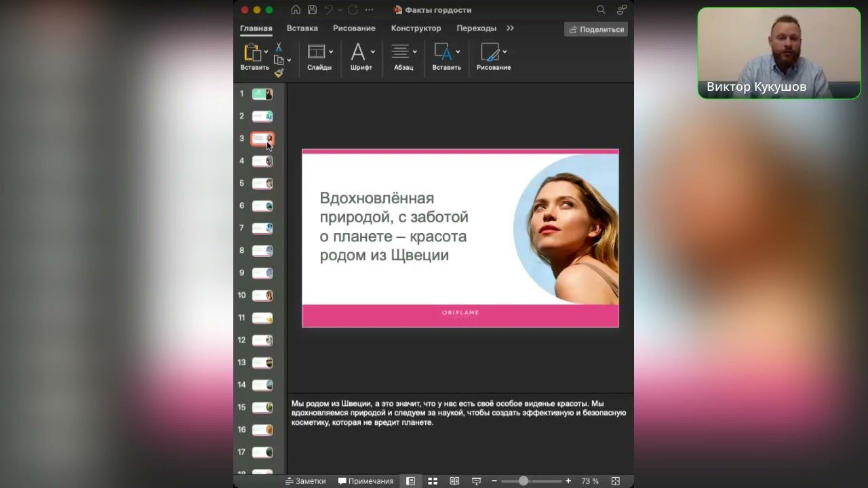Screen dimensions: 868x488
Task: Open the Вставить text box group
Action: [443, 52]
